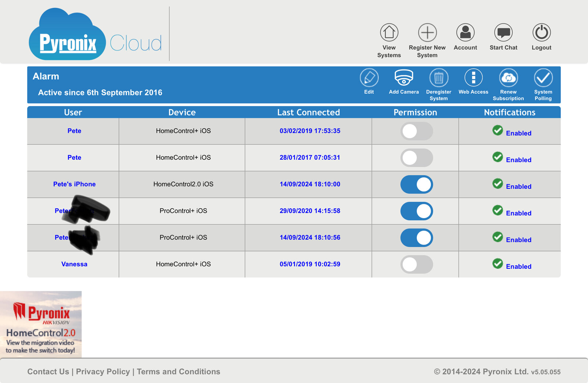The image size is (588, 383).
Task: Open user Pete in 28/01/2017 row
Action: point(74,158)
